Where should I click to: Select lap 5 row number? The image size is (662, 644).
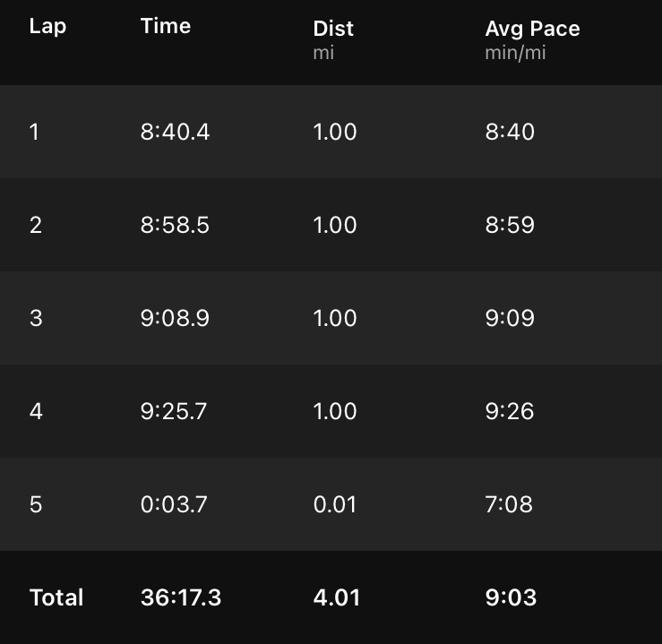click(x=36, y=504)
